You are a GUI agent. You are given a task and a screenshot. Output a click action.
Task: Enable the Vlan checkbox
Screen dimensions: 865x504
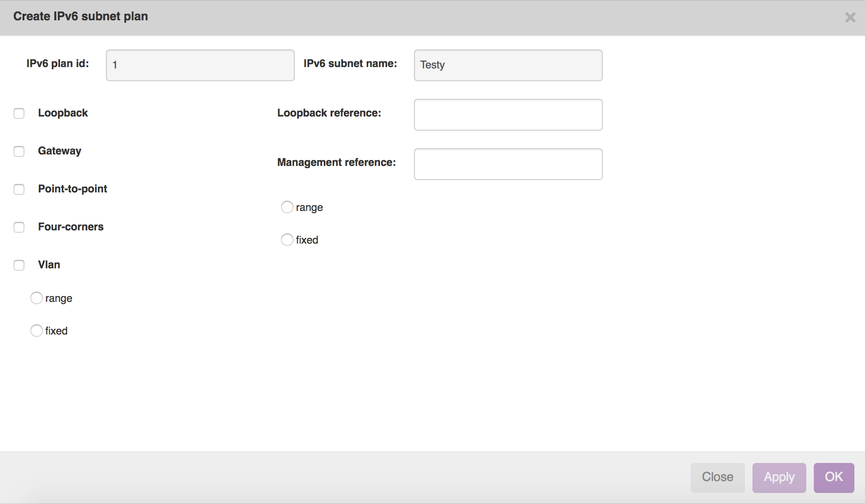19,265
